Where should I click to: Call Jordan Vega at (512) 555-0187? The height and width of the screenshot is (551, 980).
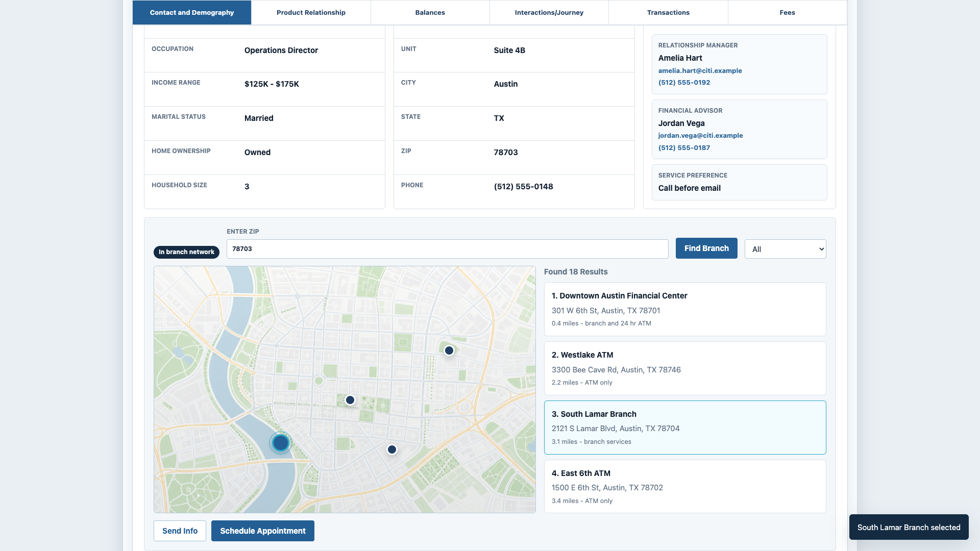[684, 147]
